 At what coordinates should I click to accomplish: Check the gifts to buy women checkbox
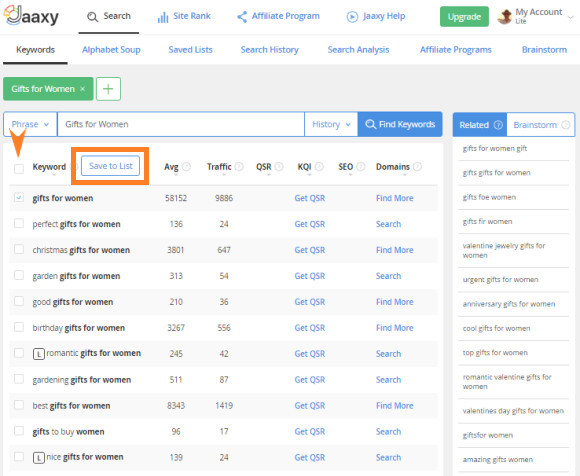coord(19,431)
